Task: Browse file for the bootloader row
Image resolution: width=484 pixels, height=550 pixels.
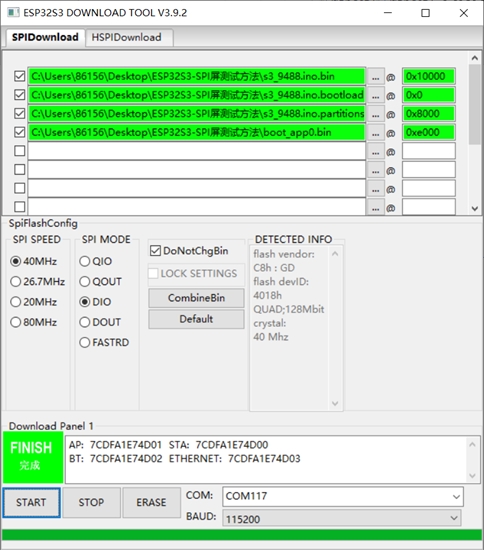Action: (x=376, y=95)
